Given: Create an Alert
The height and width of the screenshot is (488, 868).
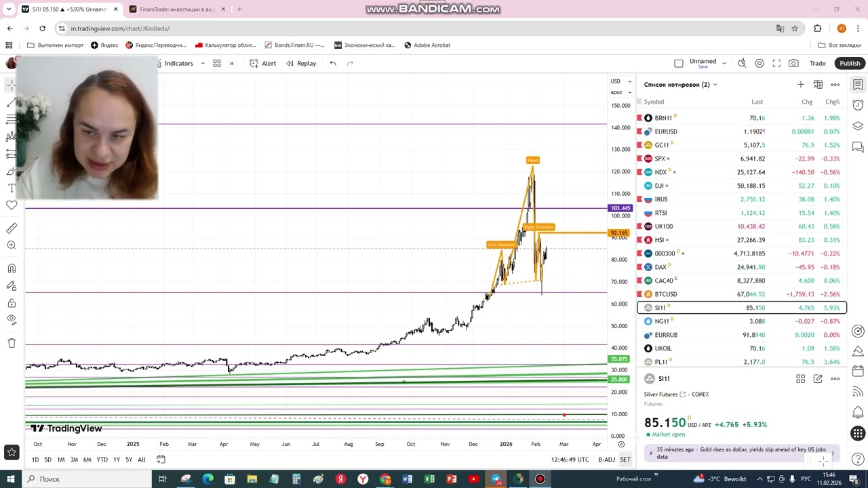Looking at the screenshot, I should point(262,63).
